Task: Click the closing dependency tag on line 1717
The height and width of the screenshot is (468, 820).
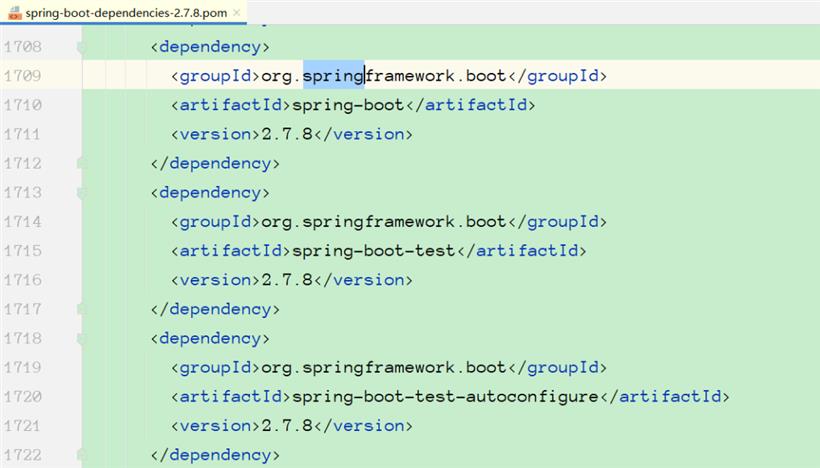Action: [215, 310]
